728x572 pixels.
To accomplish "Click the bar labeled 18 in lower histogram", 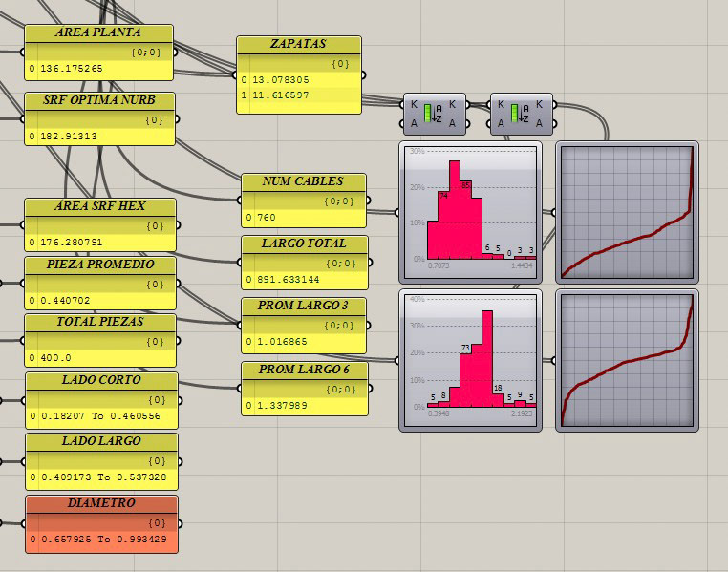I will click(498, 400).
